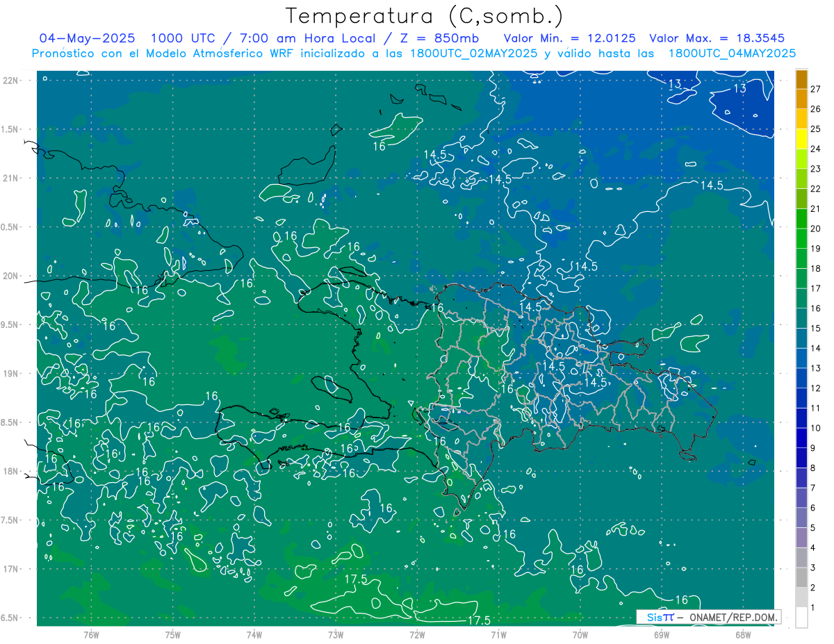Viewport: 834px width, 644px height.
Task: Click the 22N latitude axis label
Action: [x=10, y=81]
